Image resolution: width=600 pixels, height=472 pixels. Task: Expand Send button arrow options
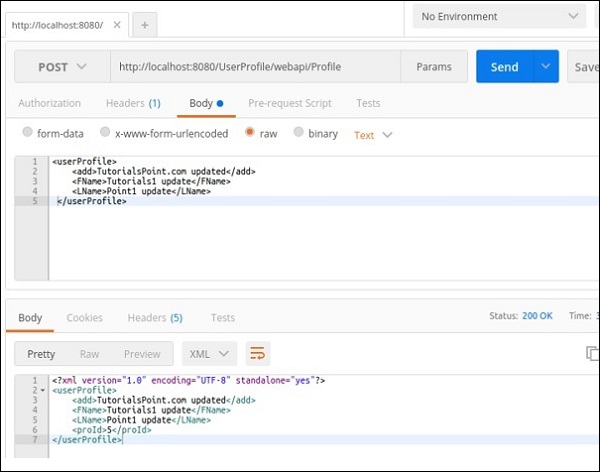point(545,67)
